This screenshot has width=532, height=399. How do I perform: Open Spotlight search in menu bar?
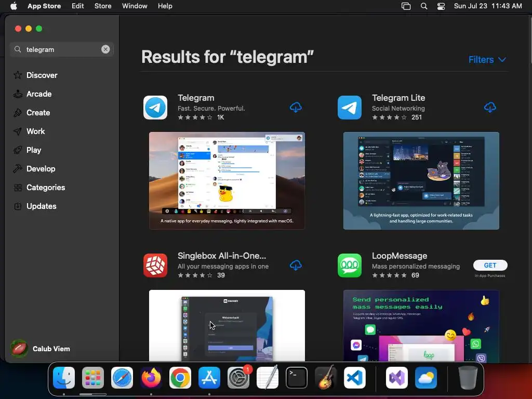tap(424, 6)
